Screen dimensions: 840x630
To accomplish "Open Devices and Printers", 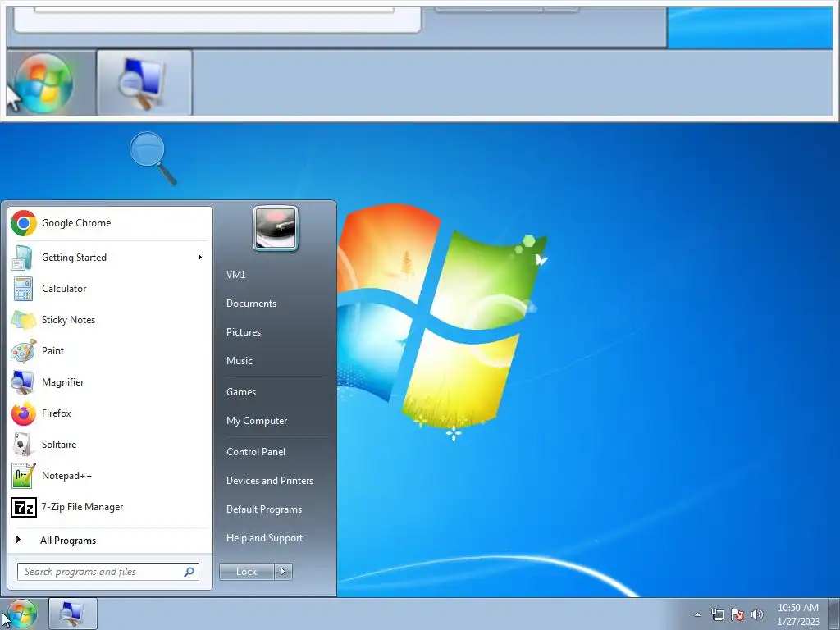I will coord(269,481).
